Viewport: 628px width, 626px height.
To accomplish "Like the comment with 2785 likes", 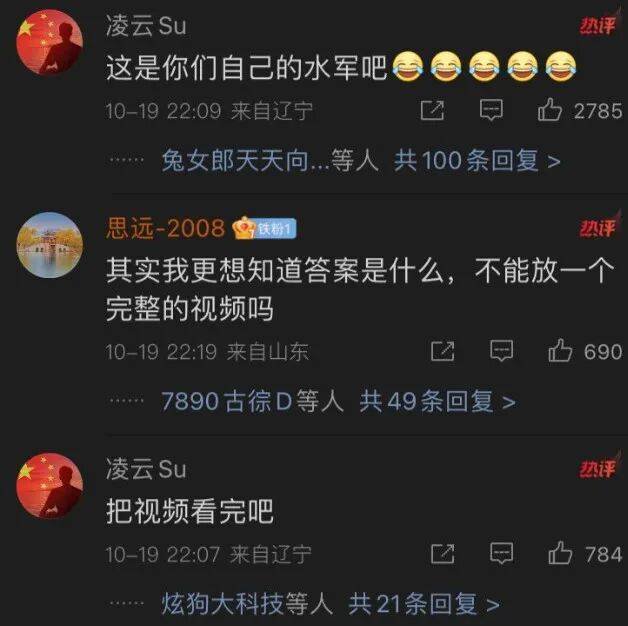I will [x=550, y=109].
